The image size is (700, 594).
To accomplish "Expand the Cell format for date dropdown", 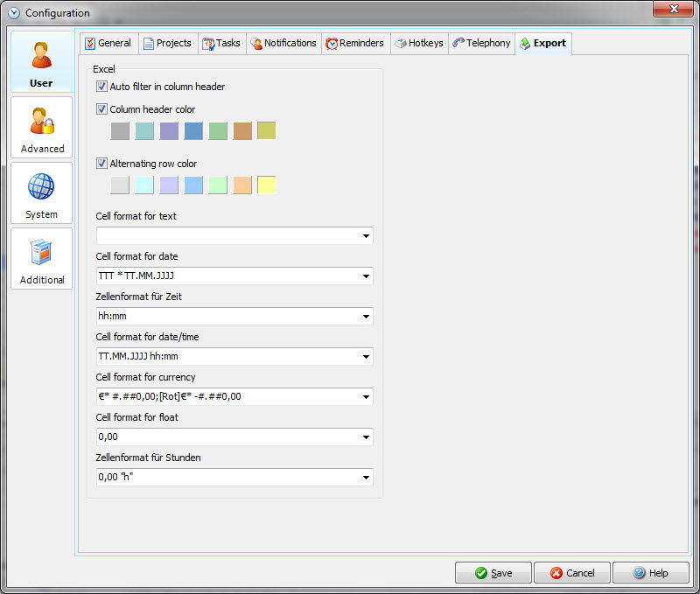I will click(x=364, y=276).
